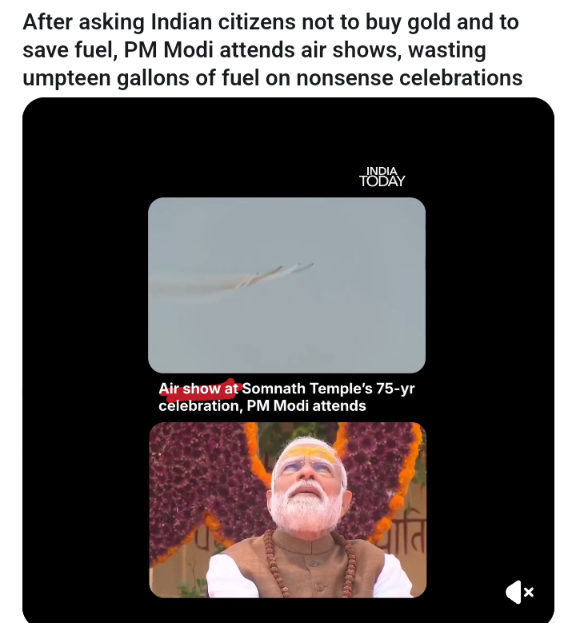576x623 pixels.
Task: Click the "nonsense celebrations" words in the post
Action: pos(409,78)
